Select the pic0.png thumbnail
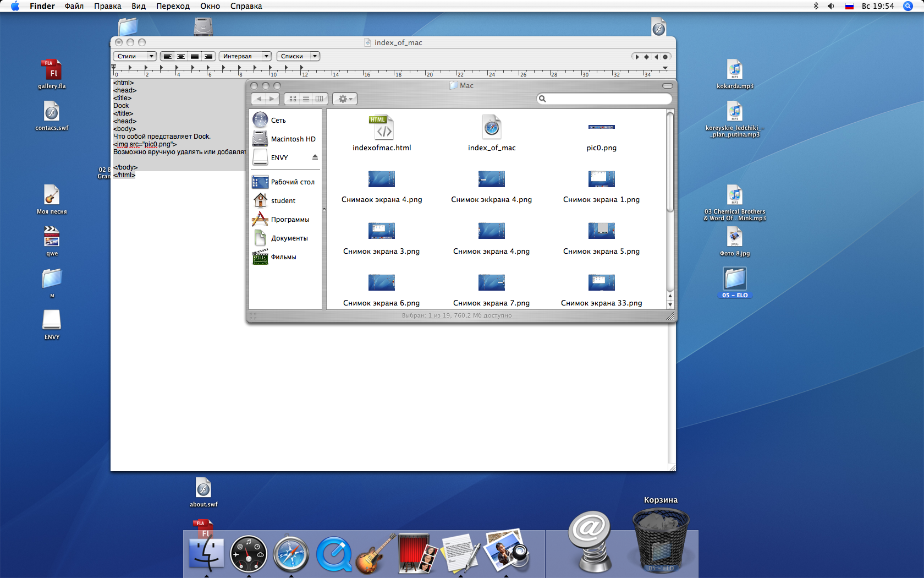Viewport: 924px width, 578px height. tap(602, 127)
